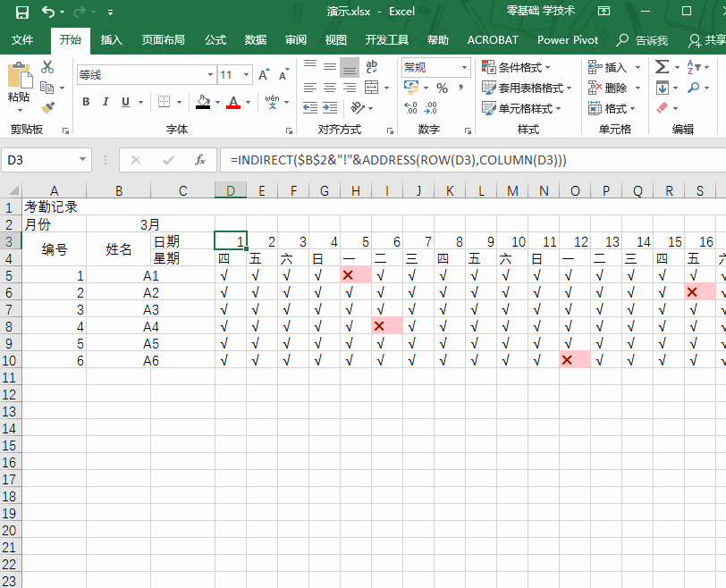This screenshot has height=588, width=726.
Task: Toggle Italic formatting
Action: click(106, 102)
